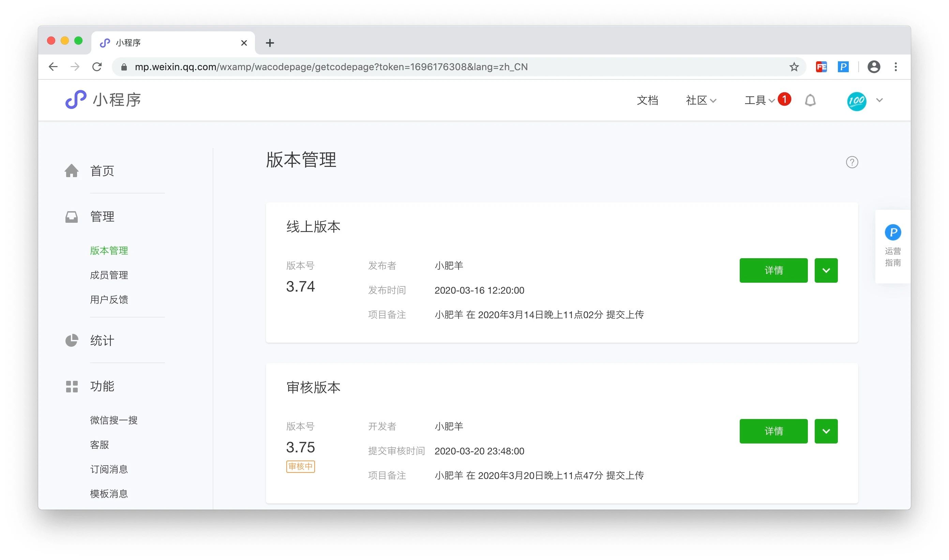Open Chrome three-dot menu
Image resolution: width=949 pixels, height=560 pixels.
(x=895, y=67)
